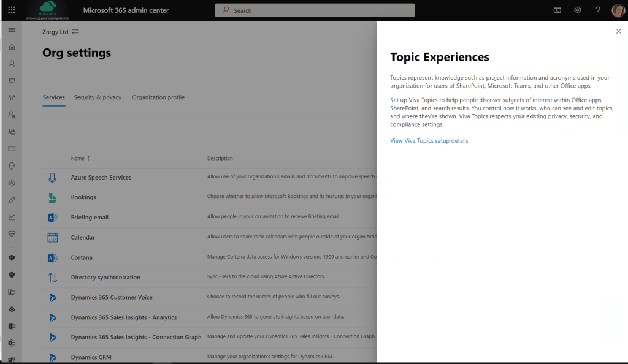Click the Home icon in the left navigation
This screenshot has height=364, width=628.
click(x=11, y=47)
